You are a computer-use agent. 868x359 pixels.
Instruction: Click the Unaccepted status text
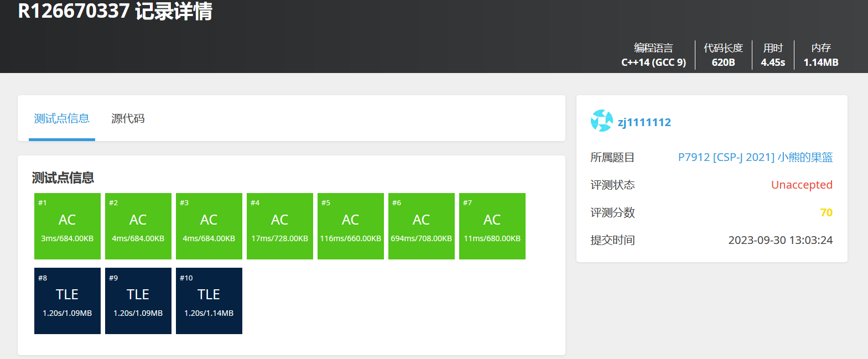[x=802, y=185]
